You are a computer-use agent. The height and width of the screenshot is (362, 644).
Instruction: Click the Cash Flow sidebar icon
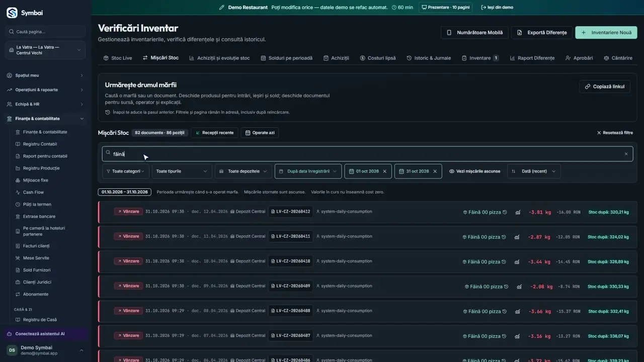tap(18, 193)
